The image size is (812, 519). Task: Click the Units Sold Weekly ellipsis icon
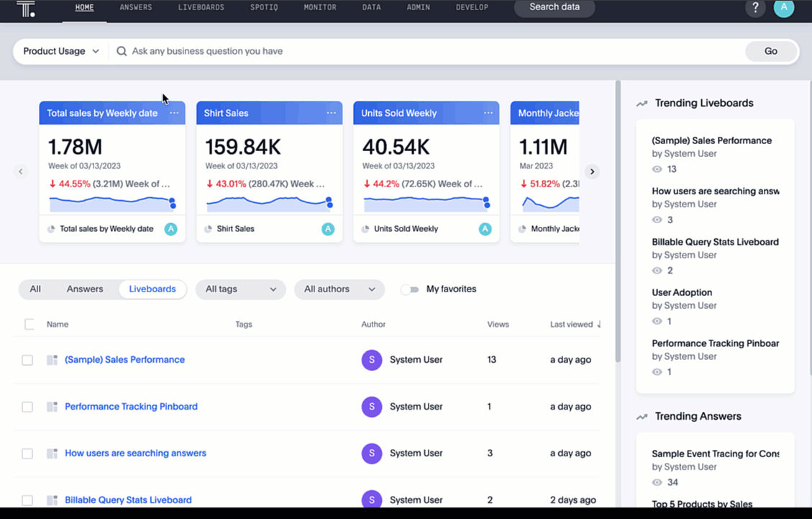coord(488,113)
